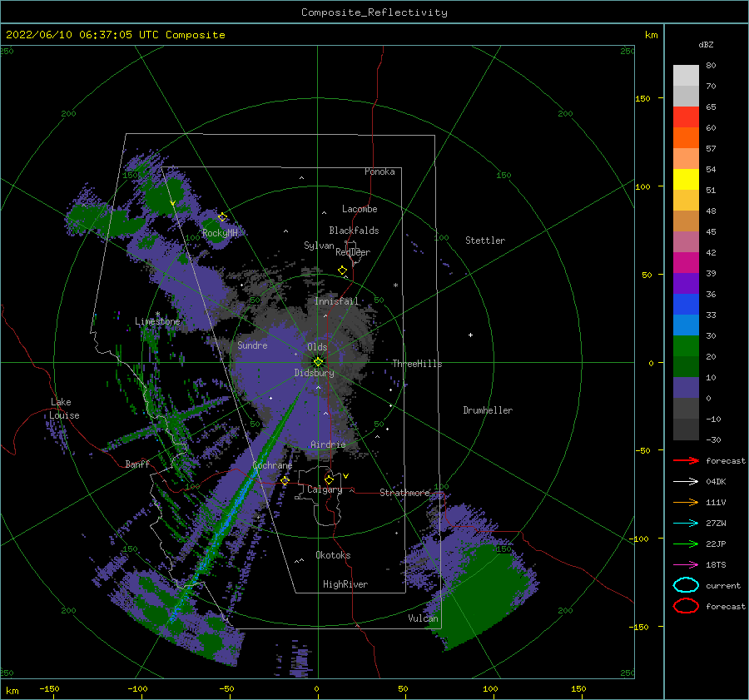This screenshot has height=700, width=749.
Task: Click the Didsbury label
Action: tap(315, 373)
